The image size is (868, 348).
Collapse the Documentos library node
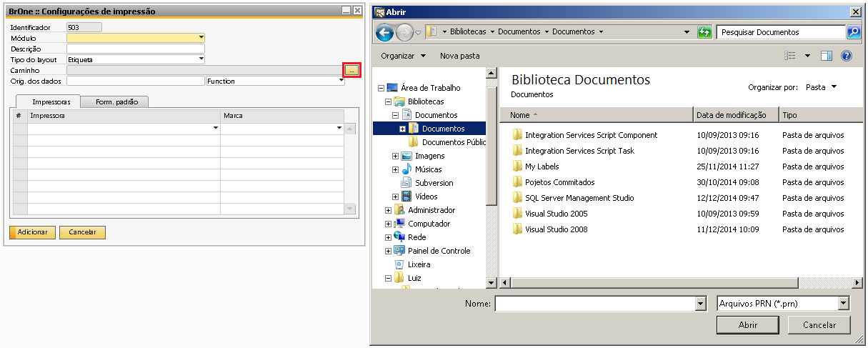coord(396,115)
